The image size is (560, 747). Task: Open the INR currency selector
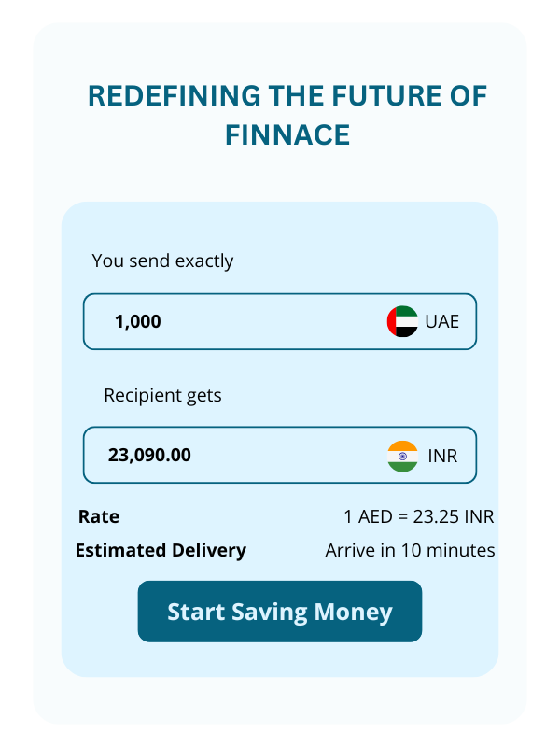(x=423, y=457)
